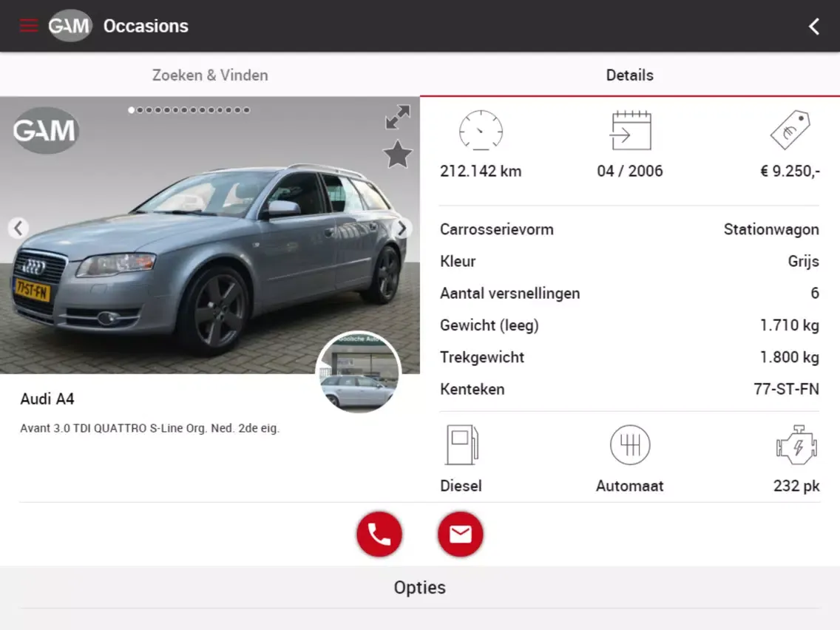Email the dealer with envelope button
Viewport: 840px width, 630px height.
pyautogui.click(x=460, y=534)
